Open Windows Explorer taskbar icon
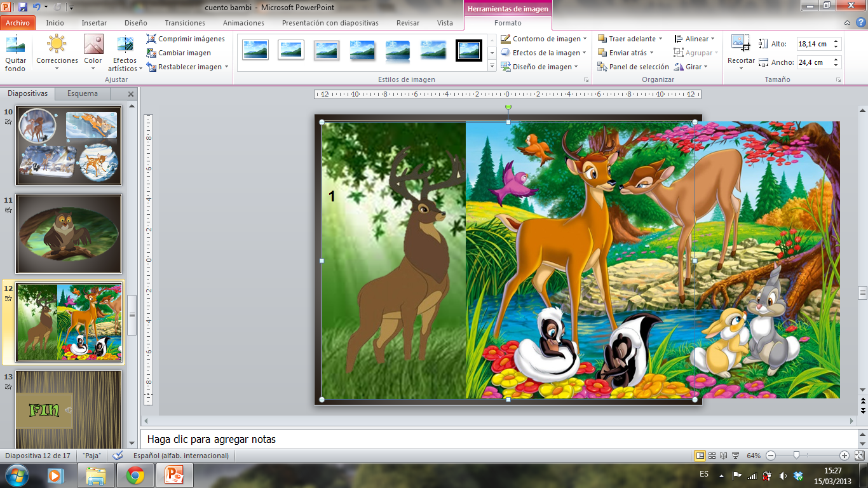This screenshot has height=488, width=868. pos(96,475)
